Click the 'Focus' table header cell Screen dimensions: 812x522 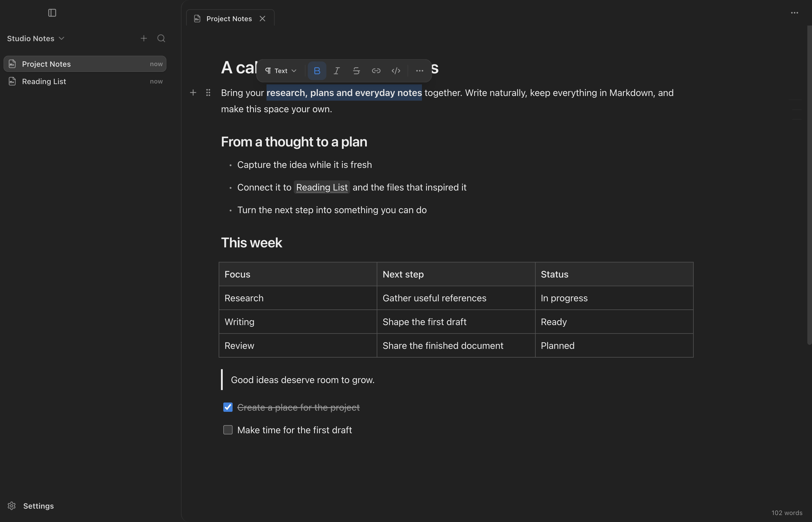[x=298, y=274]
